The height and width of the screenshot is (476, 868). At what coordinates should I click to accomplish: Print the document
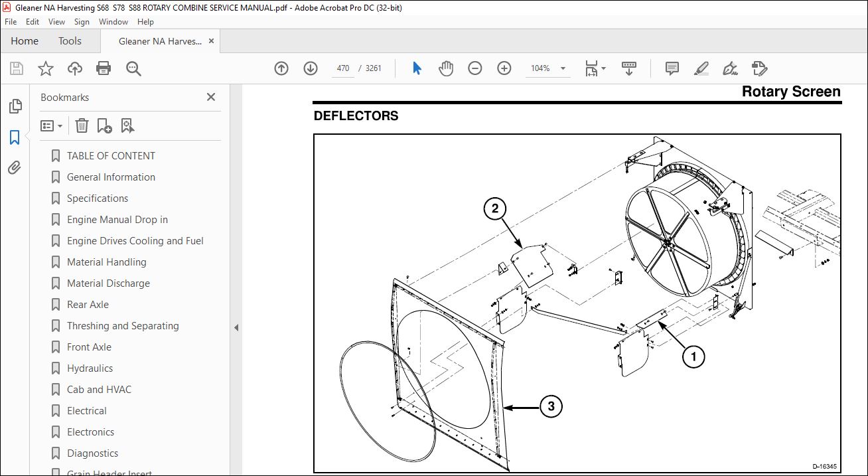tap(104, 68)
